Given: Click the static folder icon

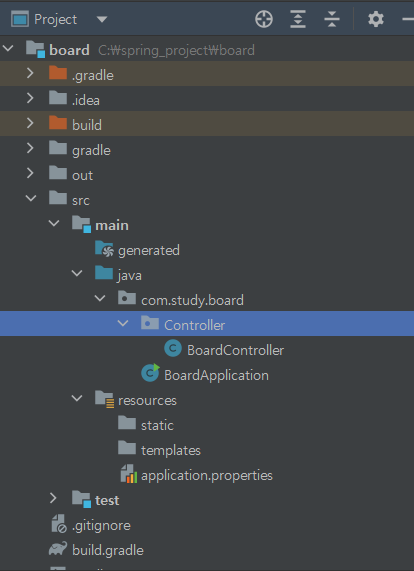Looking at the screenshot, I should (127, 423).
